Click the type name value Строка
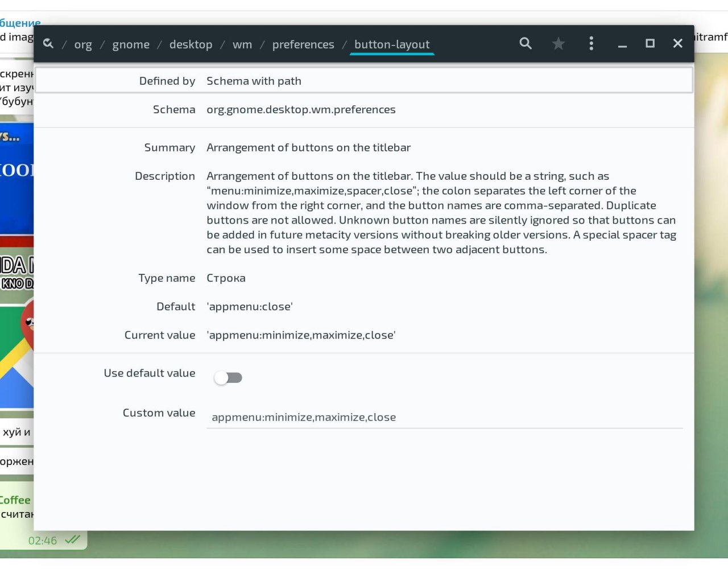 pyautogui.click(x=226, y=278)
